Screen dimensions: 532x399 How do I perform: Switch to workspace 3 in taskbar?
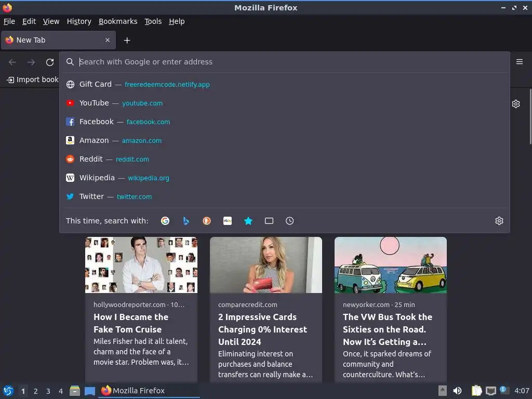[x=48, y=391]
